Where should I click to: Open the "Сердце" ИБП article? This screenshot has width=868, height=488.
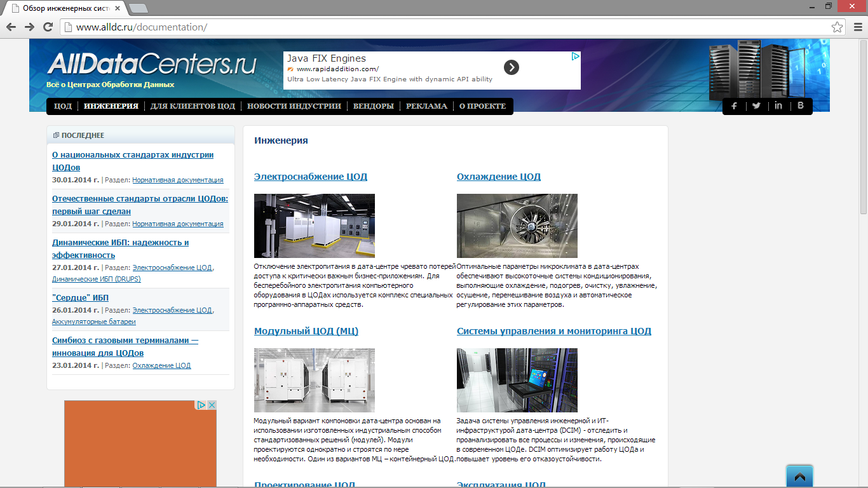click(x=80, y=298)
